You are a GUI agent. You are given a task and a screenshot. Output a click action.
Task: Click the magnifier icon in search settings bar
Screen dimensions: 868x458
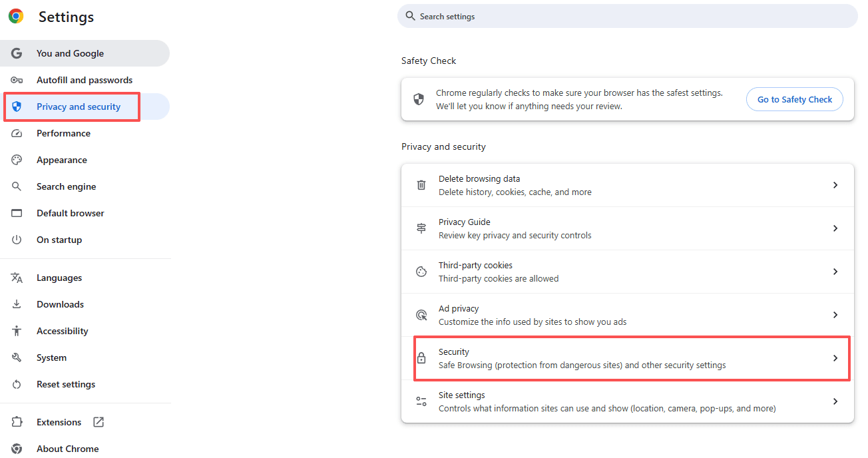[x=411, y=16]
